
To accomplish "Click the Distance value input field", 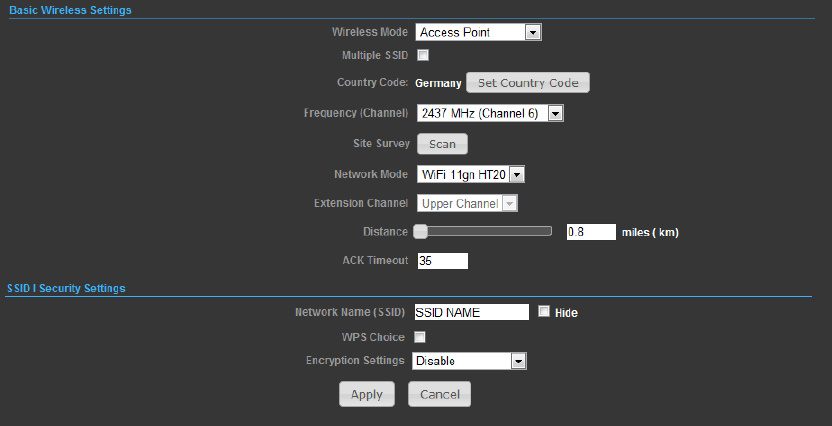I will coord(591,232).
